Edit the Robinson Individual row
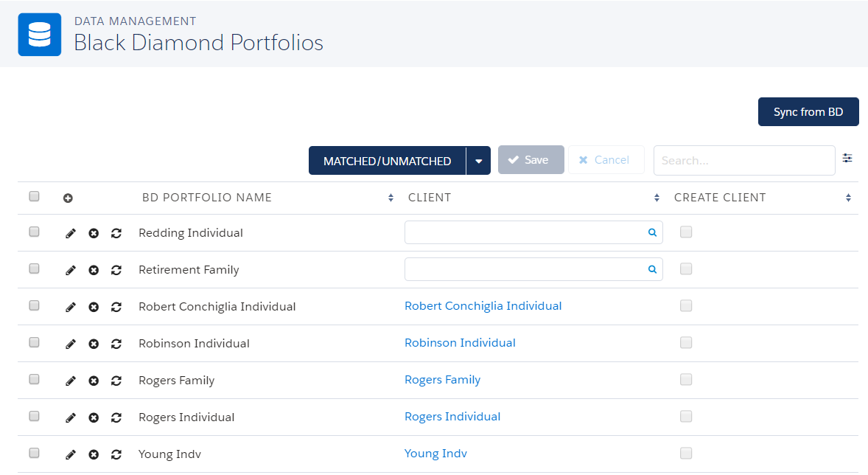Viewport: 868px width, 475px height. click(x=70, y=344)
